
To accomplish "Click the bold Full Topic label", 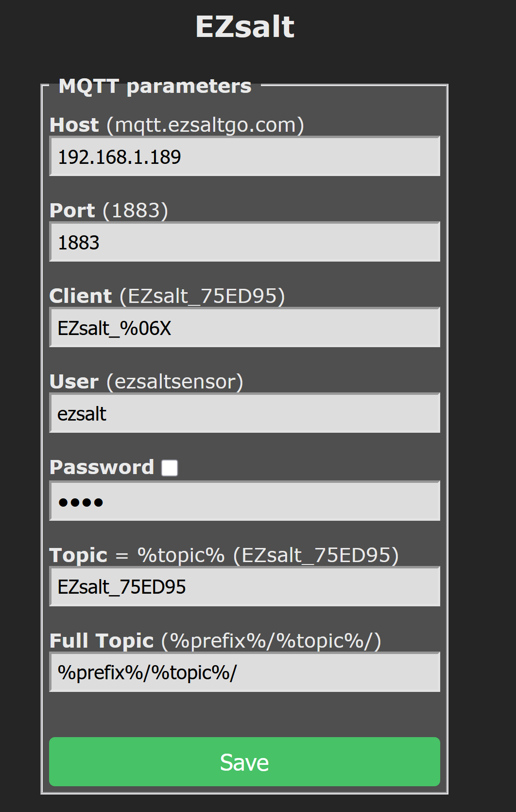I will (x=102, y=641).
